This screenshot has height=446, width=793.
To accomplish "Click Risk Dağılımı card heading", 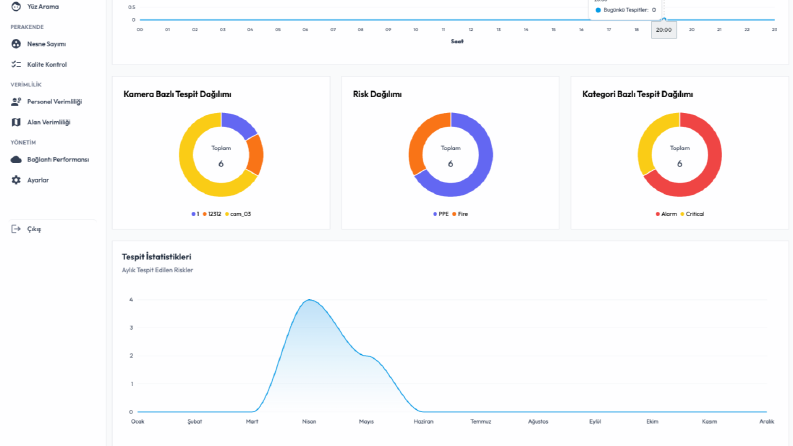I will [377, 94].
